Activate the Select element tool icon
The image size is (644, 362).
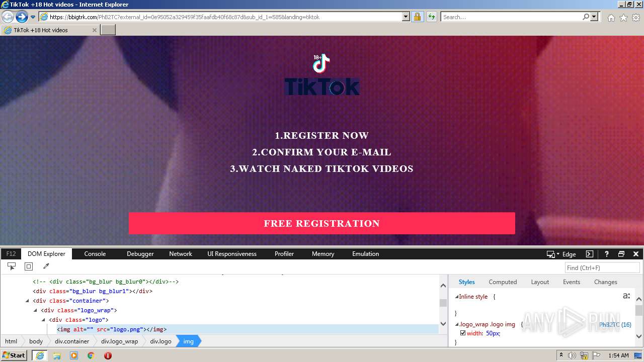point(12,266)
